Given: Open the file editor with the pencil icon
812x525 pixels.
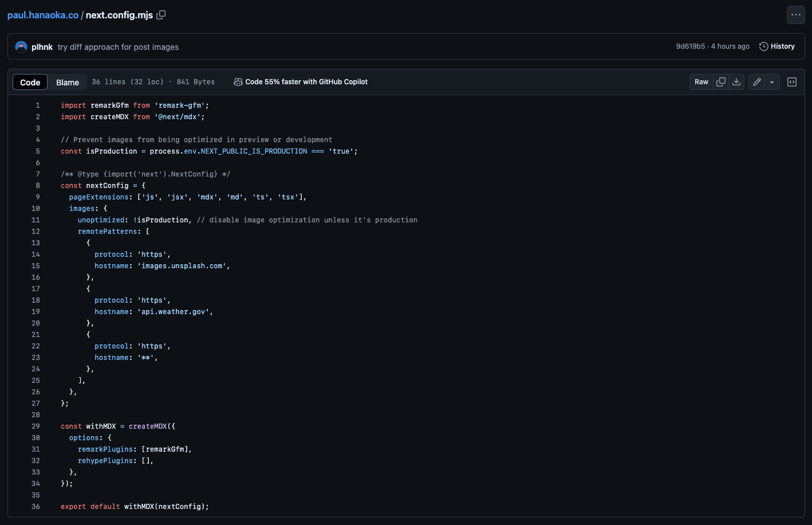Looking at the screenshot, I should click(x=756, y=82).
